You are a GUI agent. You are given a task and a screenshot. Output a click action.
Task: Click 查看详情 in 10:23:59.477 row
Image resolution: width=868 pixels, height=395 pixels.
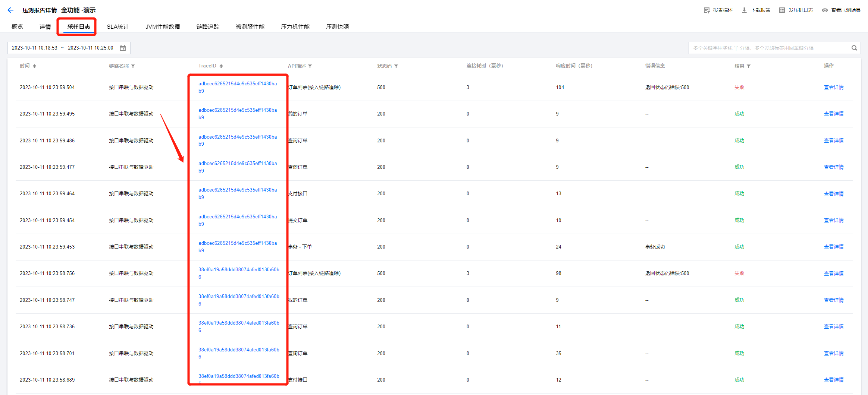(x=834, y=167)
